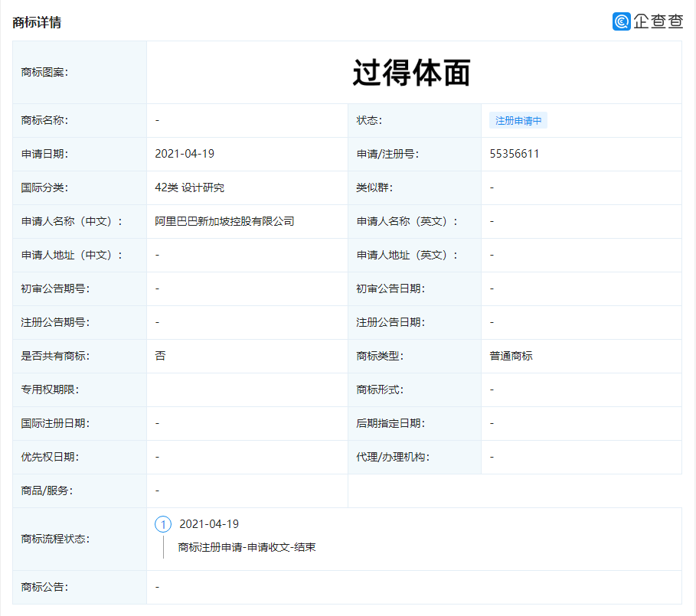Select application date 2021-04-19 value
This screenshot has width=696, height=616.
click(185, 154)
